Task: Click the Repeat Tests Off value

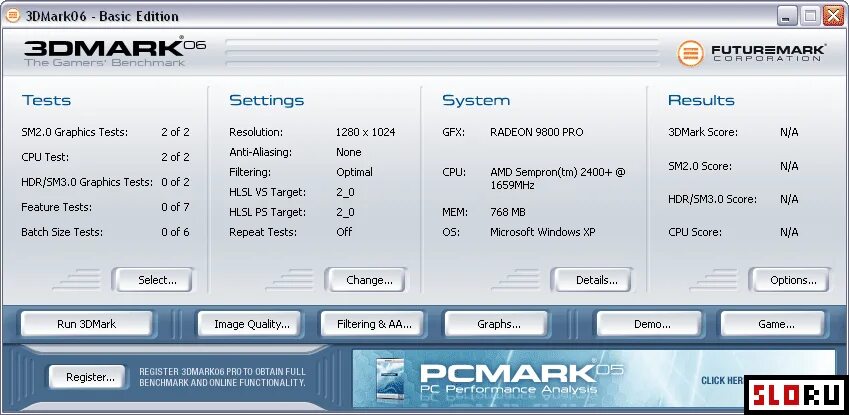Action: click(344, 232)
